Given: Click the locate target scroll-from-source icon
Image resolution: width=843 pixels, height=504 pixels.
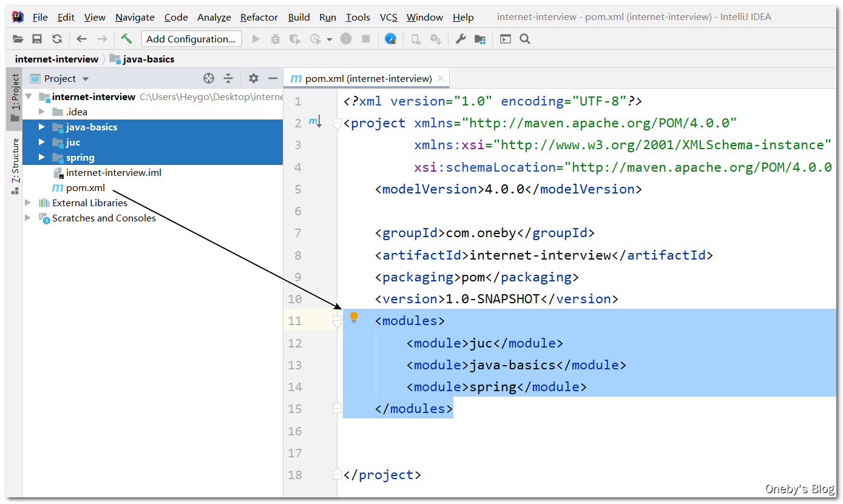Looking at the screenshot, I should coord(209,78).
